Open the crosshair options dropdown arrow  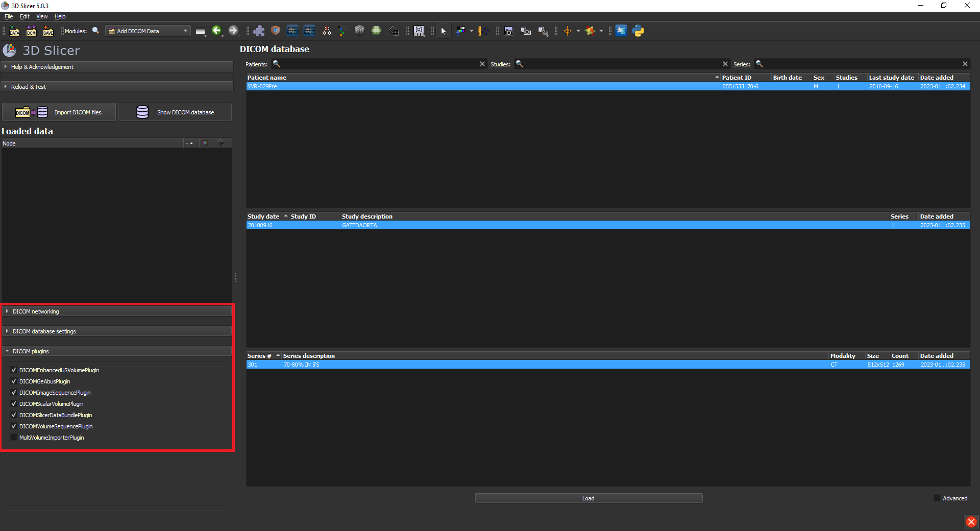(578, 31)
